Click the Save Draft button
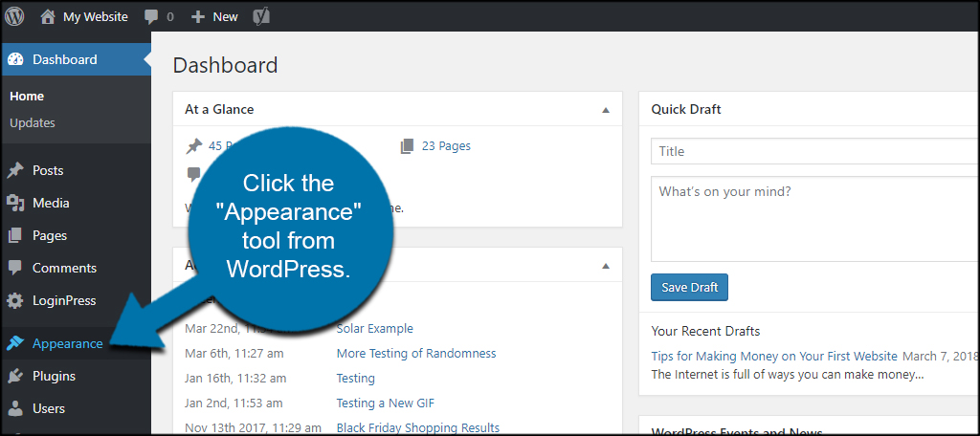 point(689,288)
